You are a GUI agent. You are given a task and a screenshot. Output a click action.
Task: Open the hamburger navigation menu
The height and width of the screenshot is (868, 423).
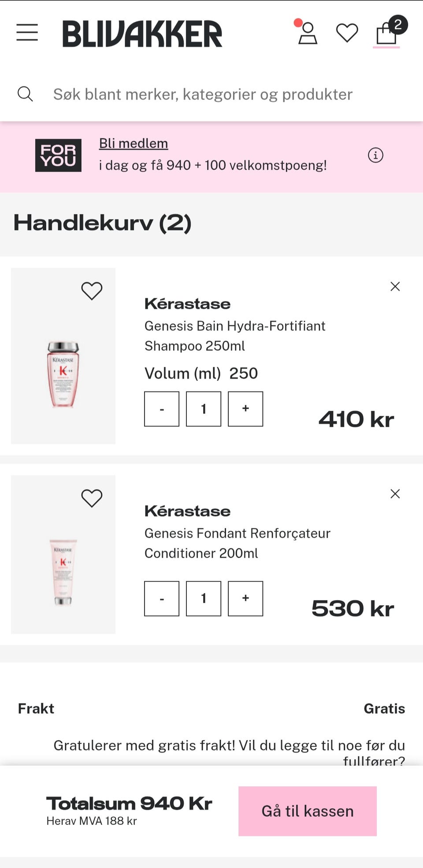[27, 33]
